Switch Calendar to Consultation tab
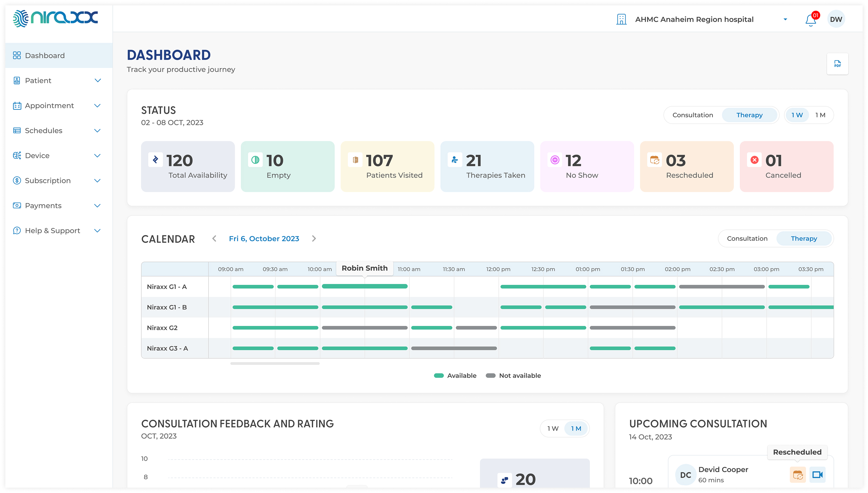This screenshot has height=493, width=868. pyautogui.click(x=747, y=238)
